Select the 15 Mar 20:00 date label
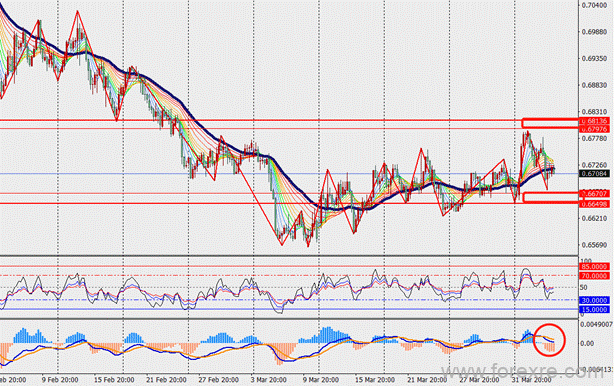 tap(375, 380)
